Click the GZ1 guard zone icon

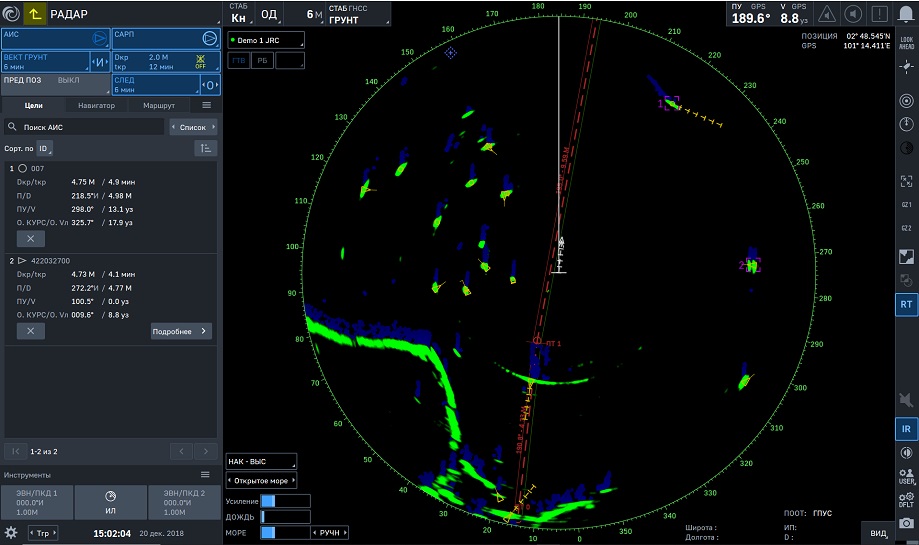coord(906,204)
